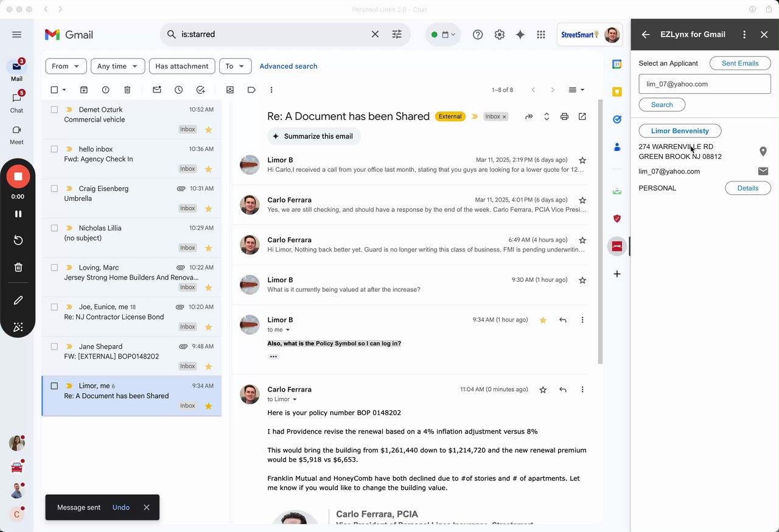Image resolution: width=779 pixels, height=532 pixels.
Task: Open Google apps grid
Action: click(541, 35)
